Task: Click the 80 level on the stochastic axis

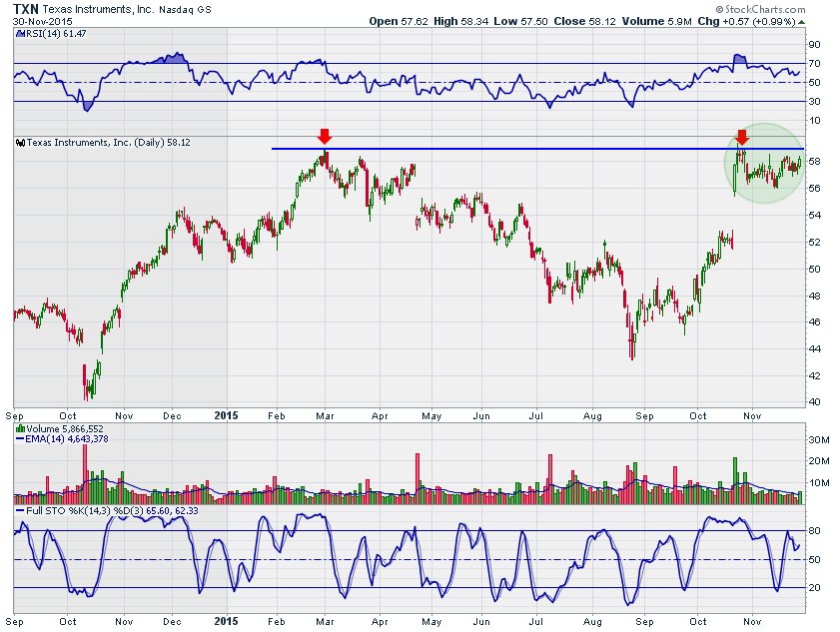Action: tap(814, 531)
